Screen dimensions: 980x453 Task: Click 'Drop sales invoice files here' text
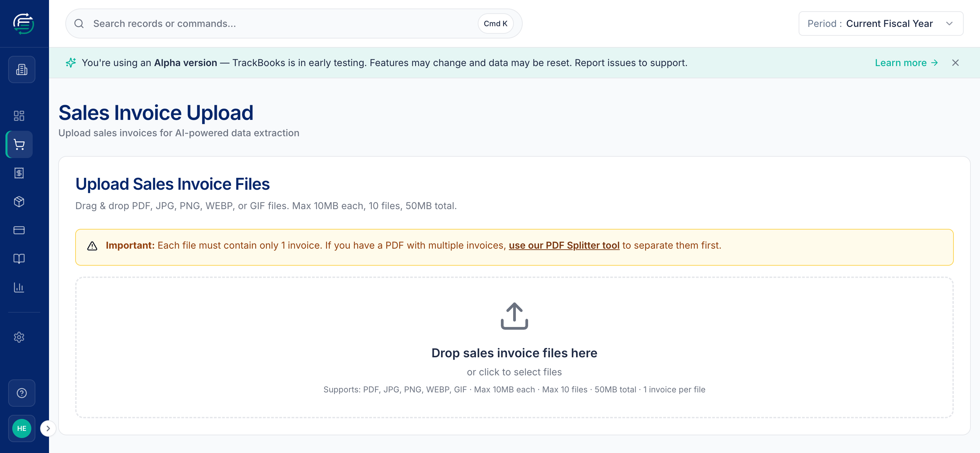point(514,353)
